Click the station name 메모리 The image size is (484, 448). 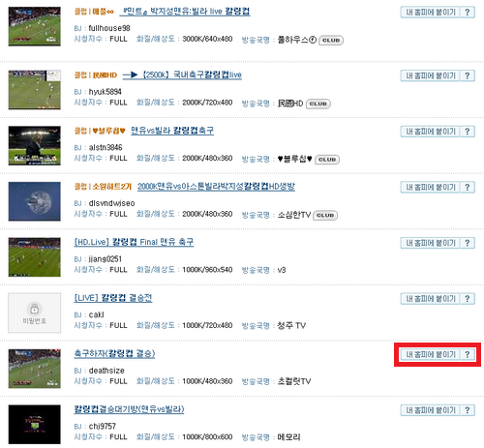(288, 437)
